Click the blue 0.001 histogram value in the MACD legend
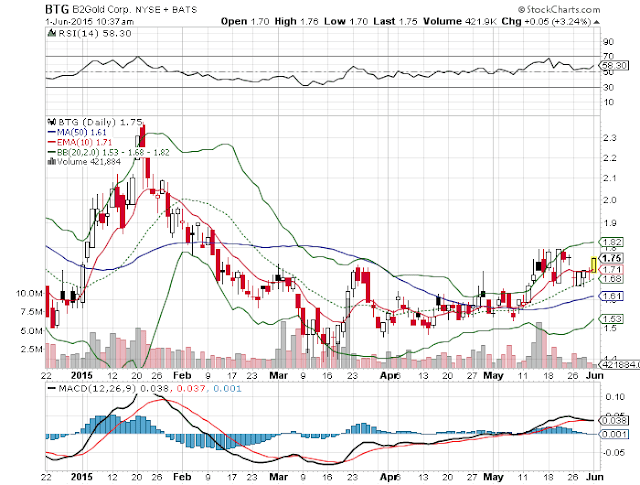Screen dimensions: 640x485 [x=227, y=388]
